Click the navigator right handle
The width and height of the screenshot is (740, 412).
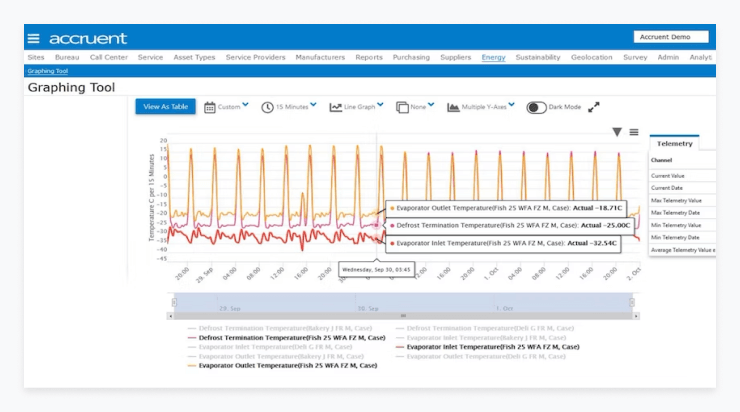point(632,302)
